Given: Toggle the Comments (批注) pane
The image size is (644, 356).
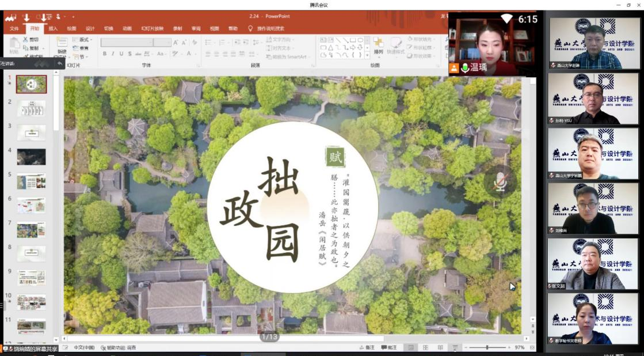Looking at the screenshot, I should (388, 347).
